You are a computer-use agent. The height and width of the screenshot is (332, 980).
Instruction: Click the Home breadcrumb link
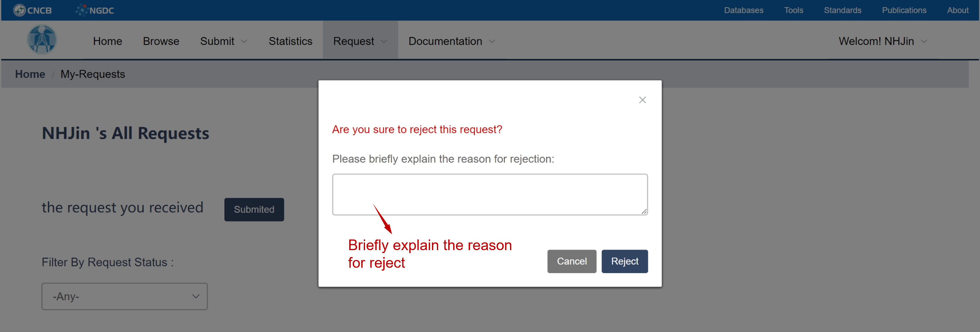30,74
